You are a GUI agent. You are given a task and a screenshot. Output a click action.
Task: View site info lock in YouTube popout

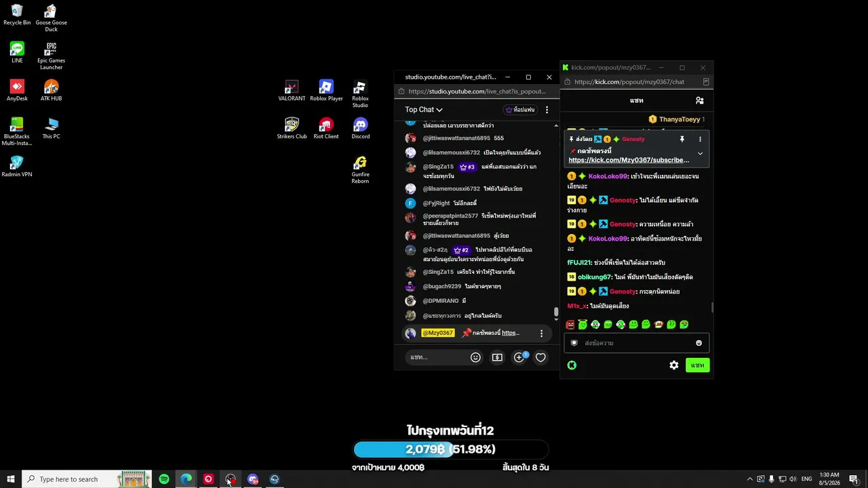click(x=401, y=91)
